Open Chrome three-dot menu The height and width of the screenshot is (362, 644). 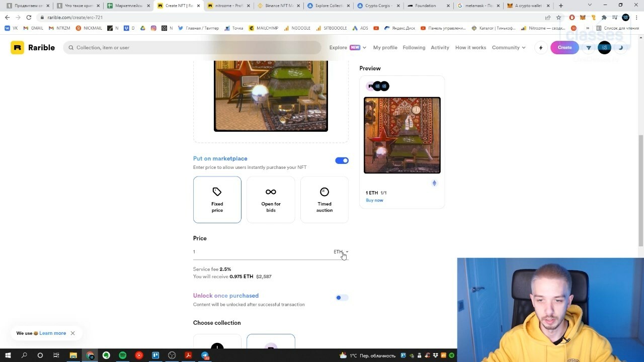[636, 17]
